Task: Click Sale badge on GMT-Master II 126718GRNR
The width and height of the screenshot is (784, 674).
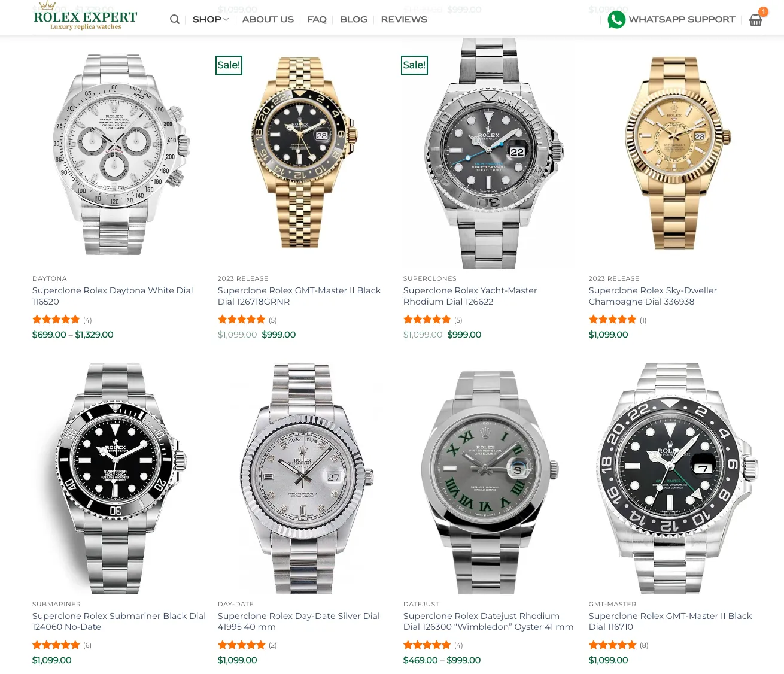Action: pos(229,65)
